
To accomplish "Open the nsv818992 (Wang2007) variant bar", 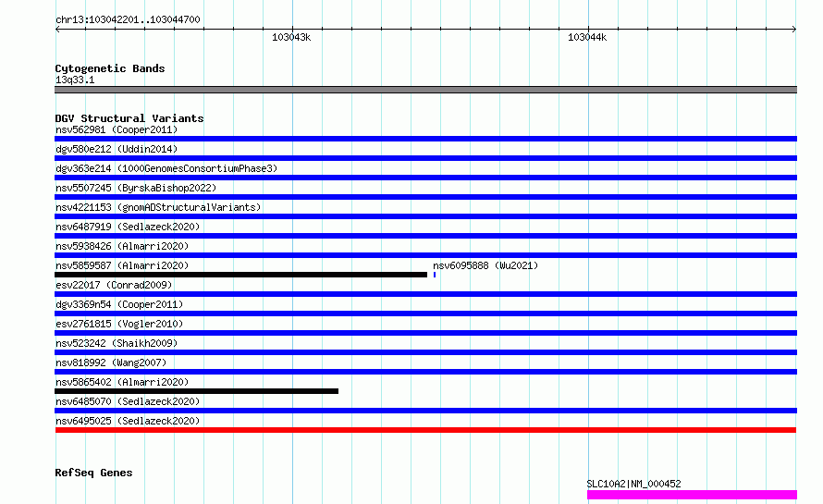I will pos(425,372).
